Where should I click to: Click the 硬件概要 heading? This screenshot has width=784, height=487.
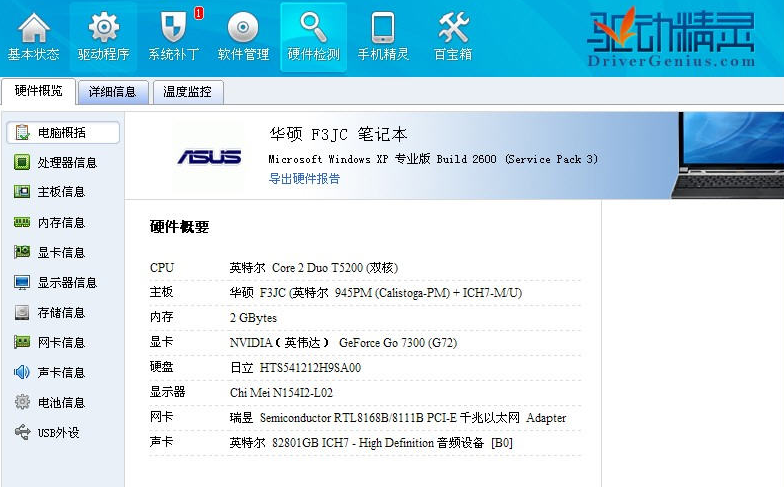pos(179,227)
